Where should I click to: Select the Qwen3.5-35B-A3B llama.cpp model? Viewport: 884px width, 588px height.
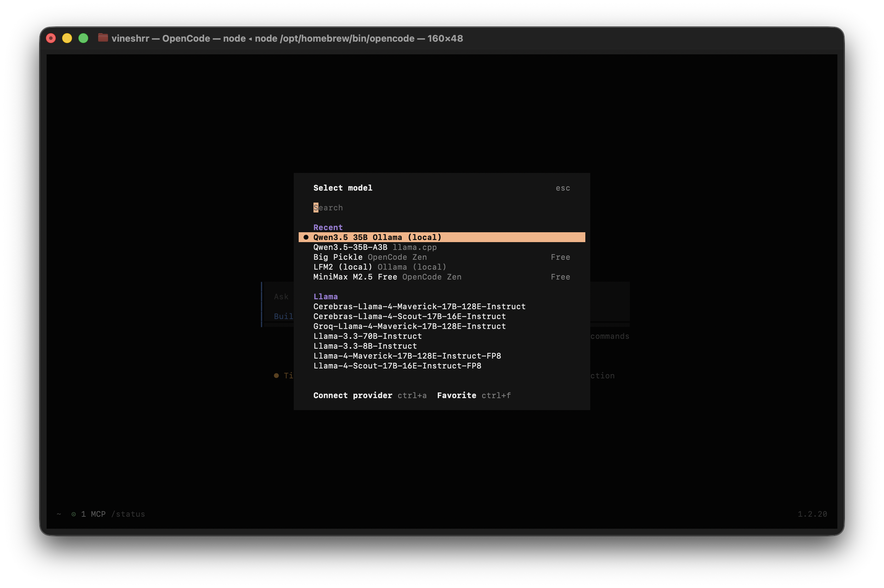pos(374,247)
